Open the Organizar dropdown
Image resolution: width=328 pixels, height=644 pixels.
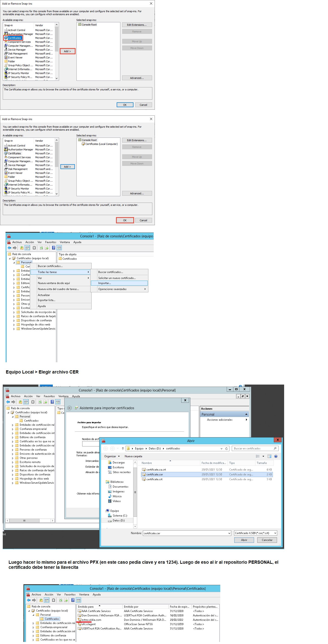pyautogui.click(x=112, y=456)
